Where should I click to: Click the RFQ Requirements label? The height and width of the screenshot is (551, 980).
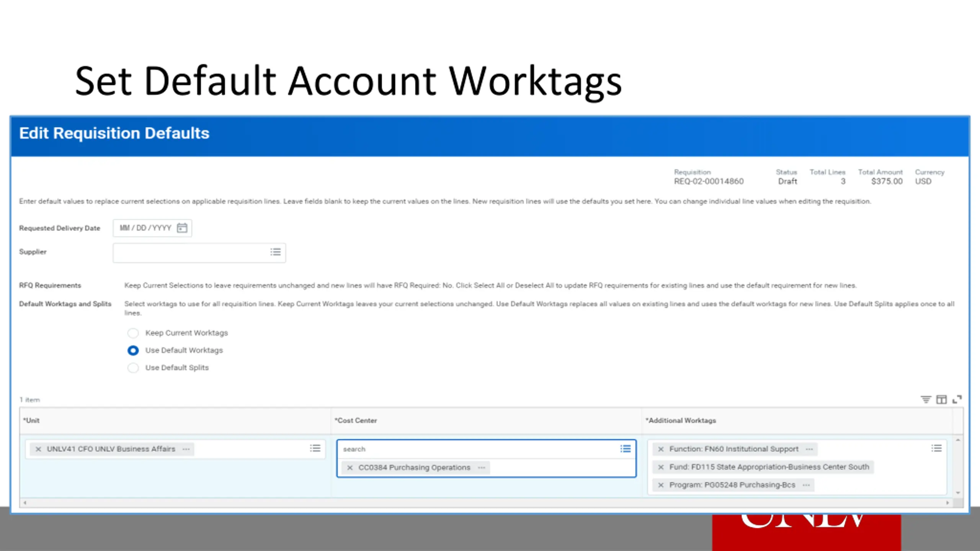click(x=50, y=285)
